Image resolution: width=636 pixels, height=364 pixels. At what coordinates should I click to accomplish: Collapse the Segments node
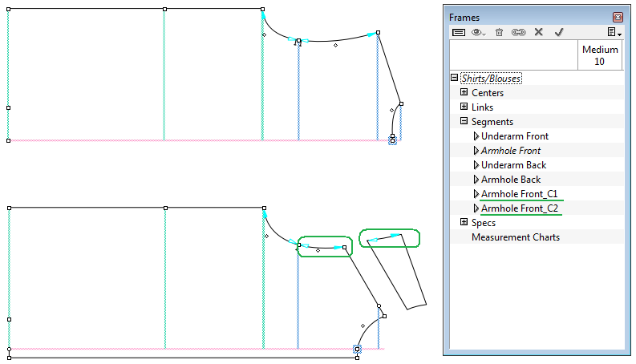click(464, 122)
